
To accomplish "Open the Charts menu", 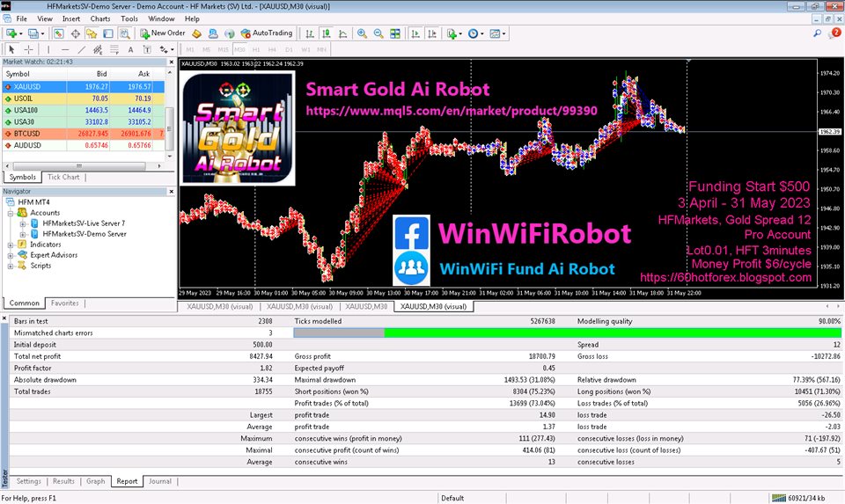I will tap(100, 18).
